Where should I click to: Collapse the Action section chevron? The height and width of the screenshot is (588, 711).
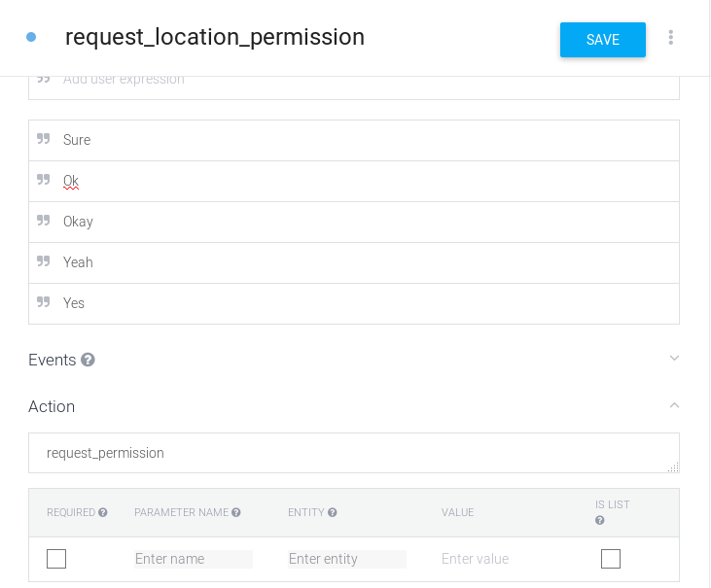pyautogui.click(x=675, y=405)
